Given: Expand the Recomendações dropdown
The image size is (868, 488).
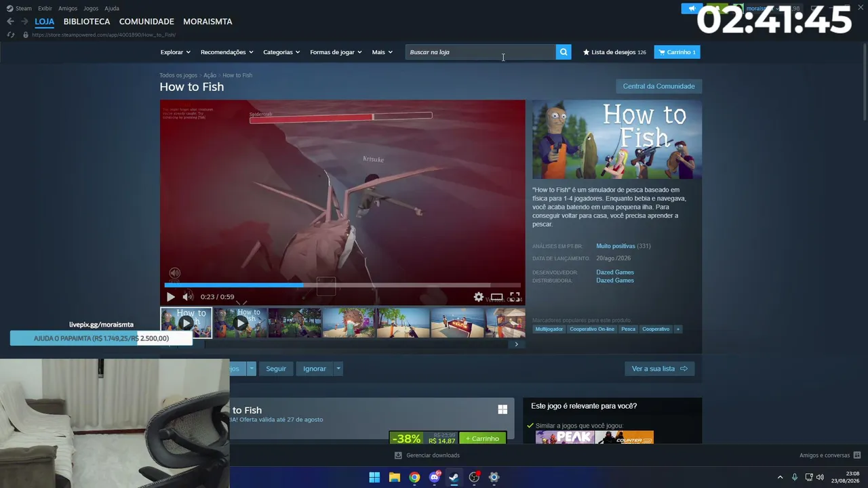Looking at the screenshot, I should click(x=227, y=52).
